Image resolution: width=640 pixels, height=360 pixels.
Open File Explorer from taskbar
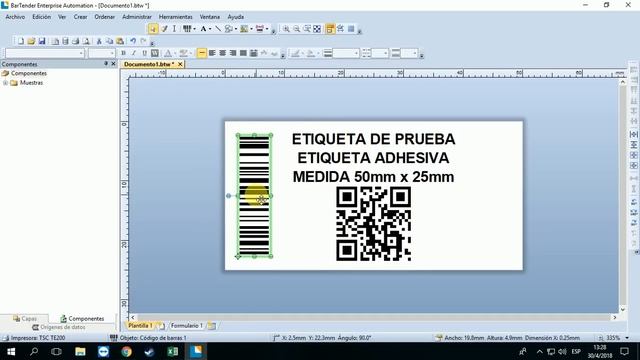coord(80,351)
